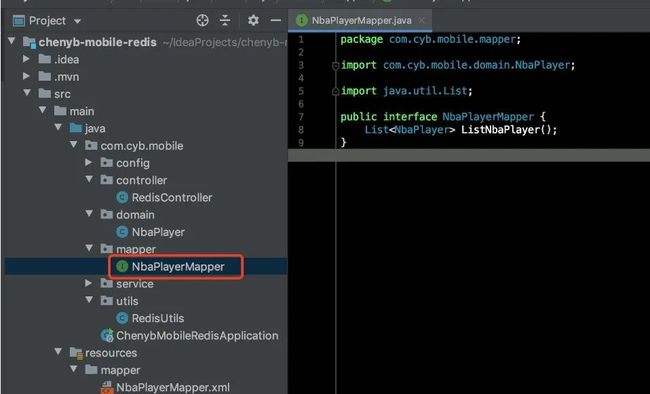Click the domain package icon

pyautogui.click(x=107, y=214)
